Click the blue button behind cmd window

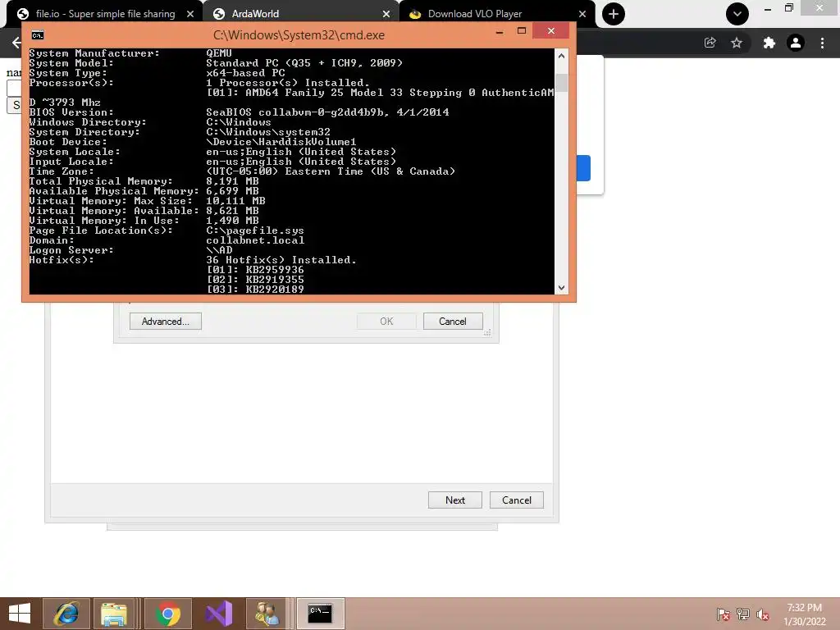[583, 168]
